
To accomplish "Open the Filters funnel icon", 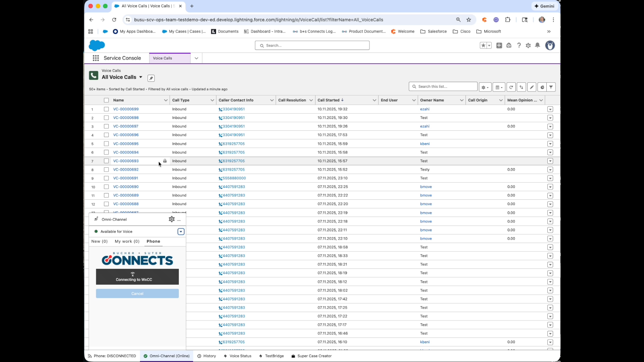I will pos(552,87).
